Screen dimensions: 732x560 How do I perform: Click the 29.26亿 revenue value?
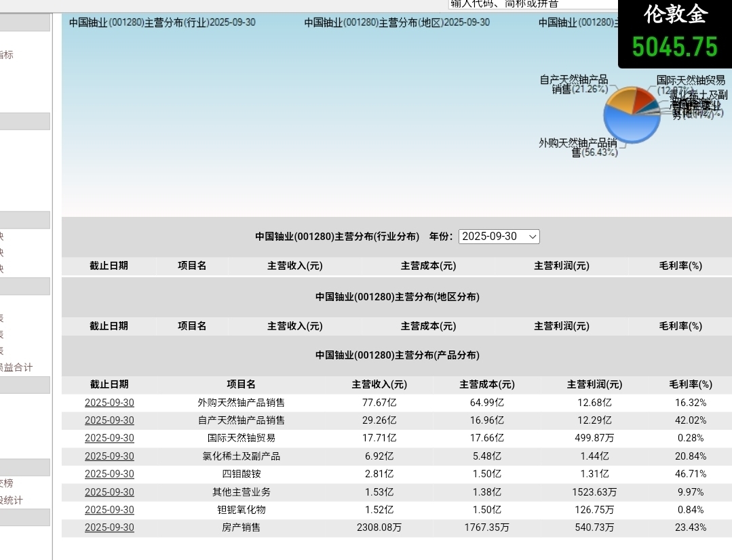[379, 420]
